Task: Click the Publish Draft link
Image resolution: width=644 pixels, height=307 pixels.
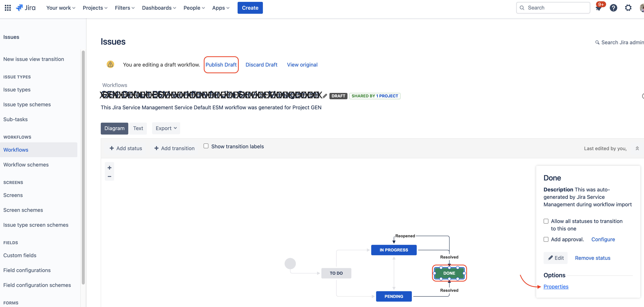Action: (221, 65)
